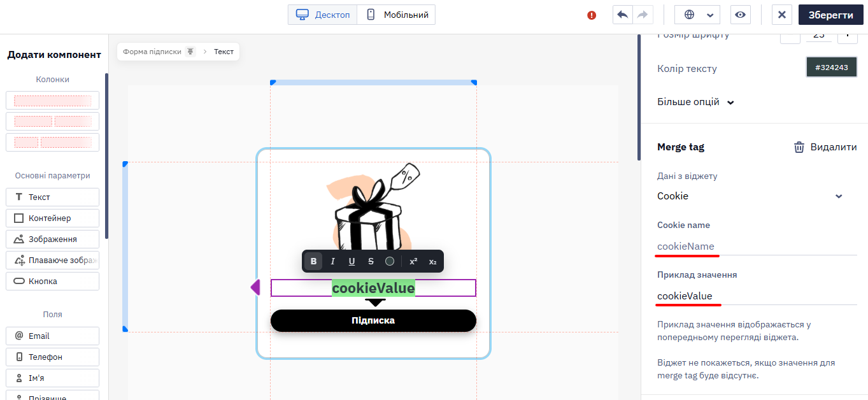Apply strikethrough formatting
The image size is (868, 400).
coord(371,261)
